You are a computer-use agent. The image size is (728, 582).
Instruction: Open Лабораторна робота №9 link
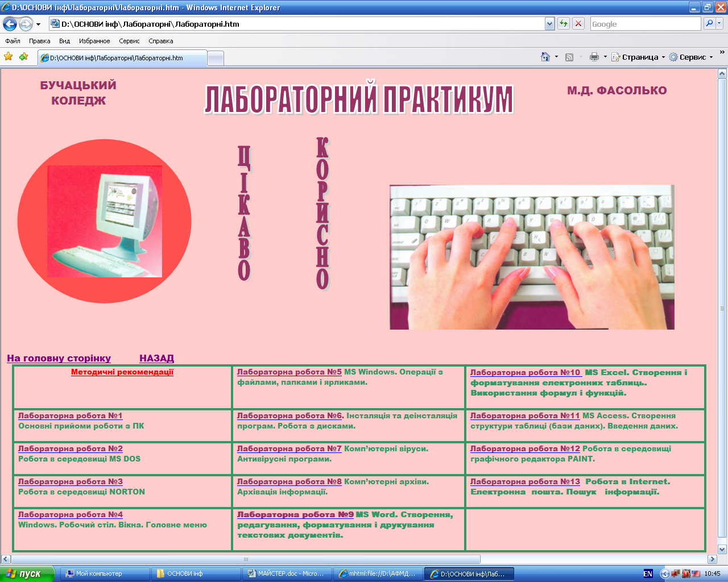click(x=296, y=514)
